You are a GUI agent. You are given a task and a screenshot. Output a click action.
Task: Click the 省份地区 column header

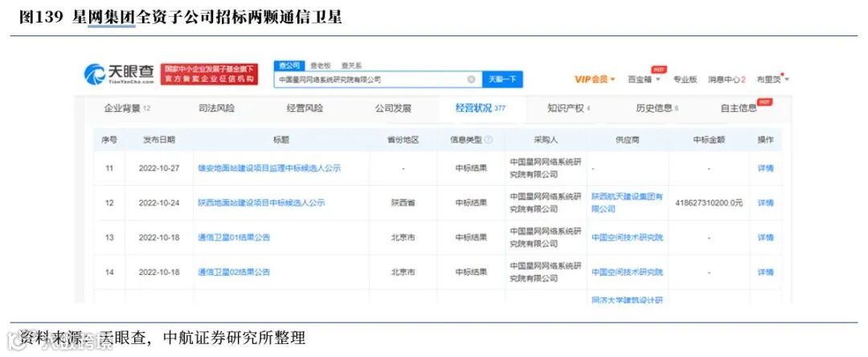[403, 140]
